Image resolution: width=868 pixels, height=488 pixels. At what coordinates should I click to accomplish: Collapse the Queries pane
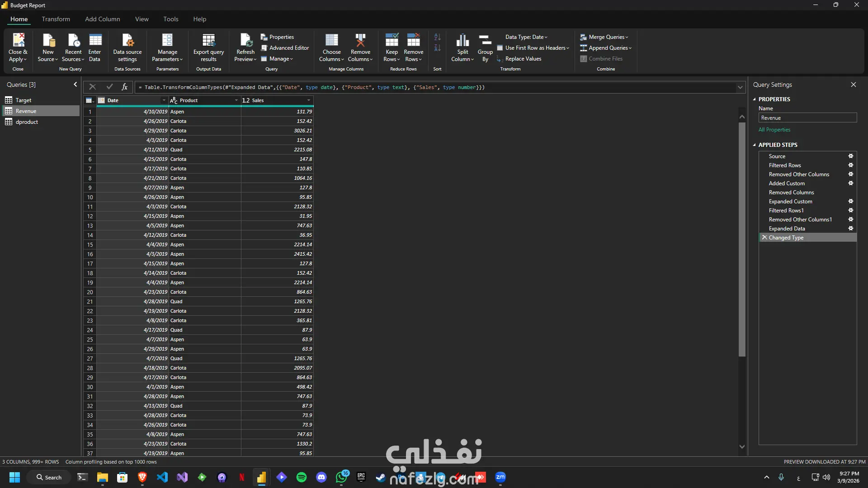click(75, 84)
